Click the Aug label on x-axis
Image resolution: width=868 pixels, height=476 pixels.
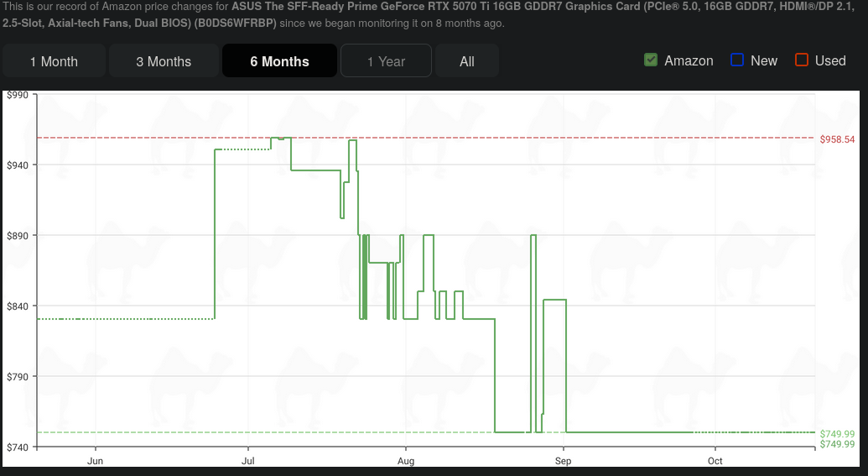(406, 461)
